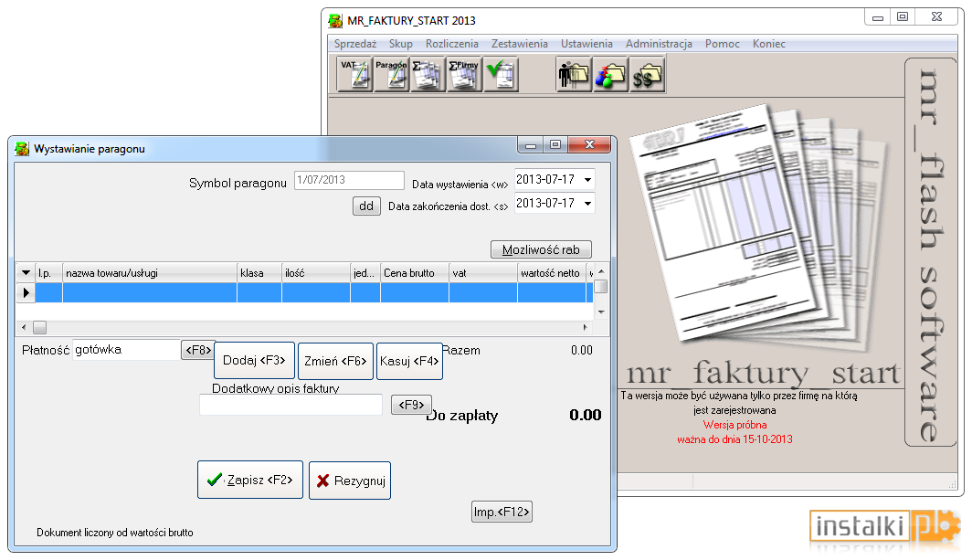The width and height of the screenshot is (972, 560).
Task: Open the sum documents toolbar icon
Action: click(x=428, y=74)
